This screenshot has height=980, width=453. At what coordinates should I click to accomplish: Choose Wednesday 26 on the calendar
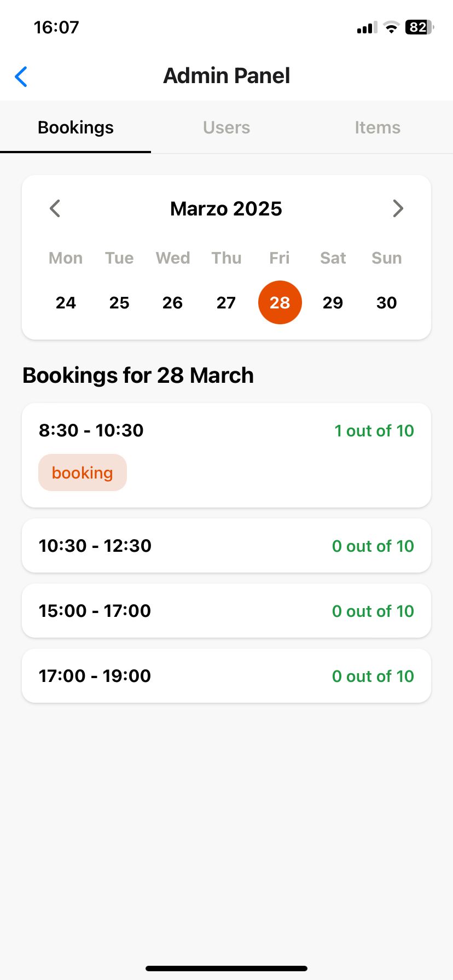click(x=172, y=302)
